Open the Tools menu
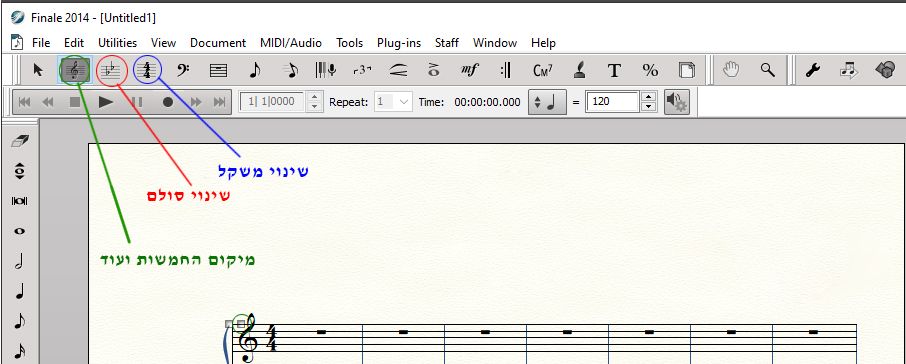The image size is (906, 364). click(x=350, y=43)
